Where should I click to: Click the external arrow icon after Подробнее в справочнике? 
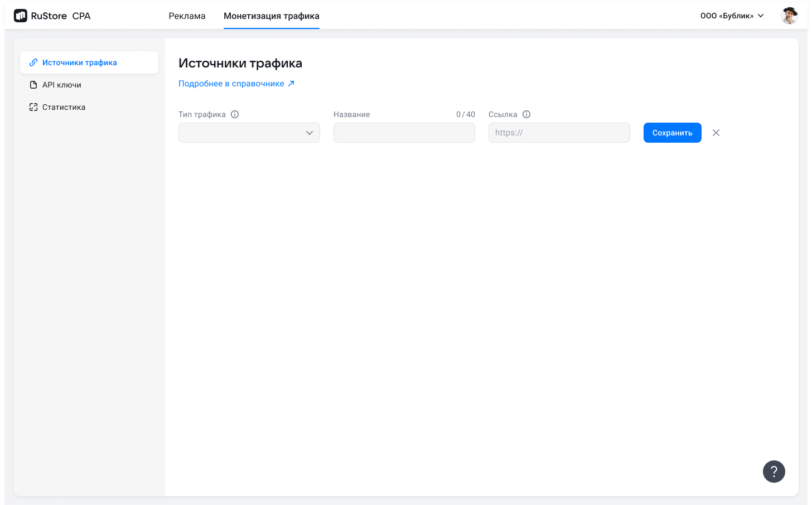[x=291, y=84]
